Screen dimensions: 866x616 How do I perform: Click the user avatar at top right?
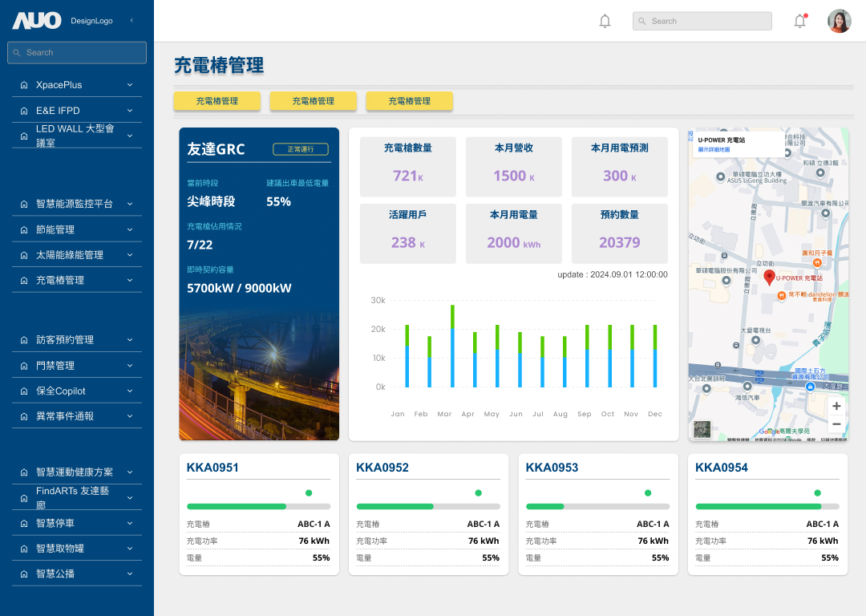(839, 20)
